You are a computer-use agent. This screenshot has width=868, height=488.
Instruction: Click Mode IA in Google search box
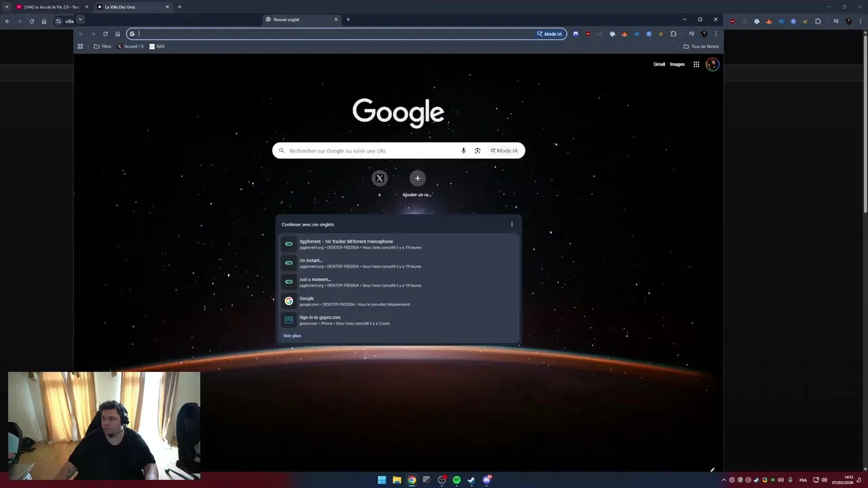(x=504, y=150)
